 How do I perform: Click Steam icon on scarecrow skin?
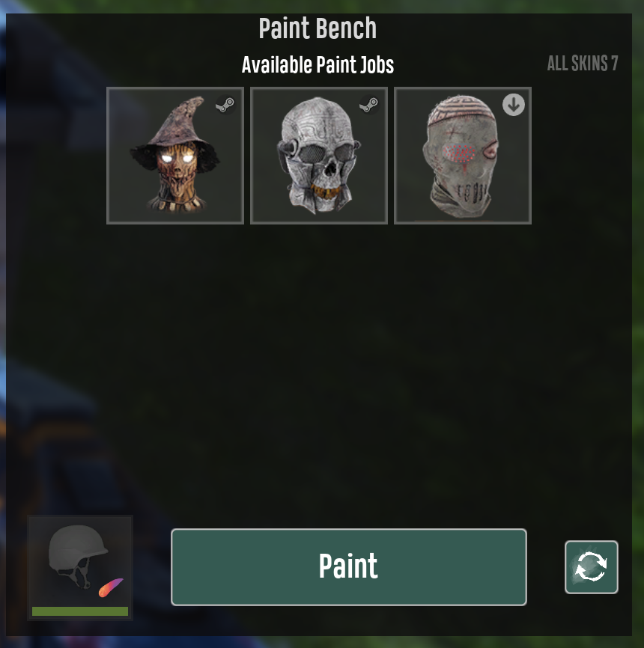click(x=225, y=105)
